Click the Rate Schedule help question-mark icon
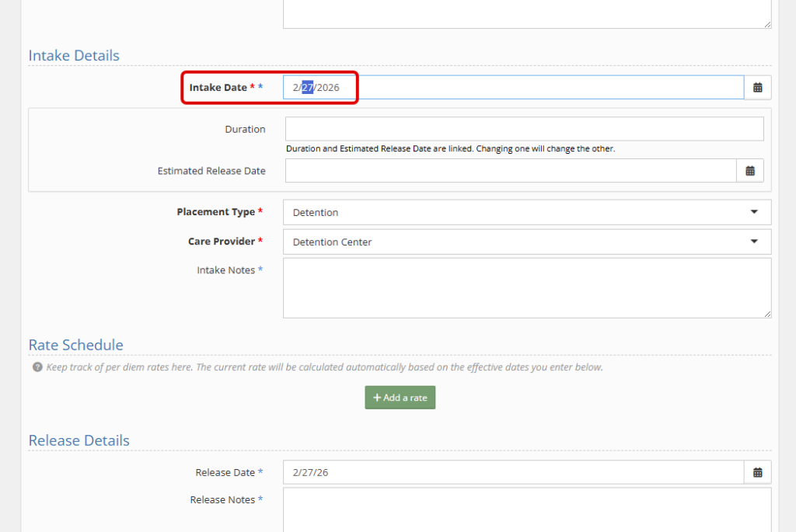 point(37,367)
